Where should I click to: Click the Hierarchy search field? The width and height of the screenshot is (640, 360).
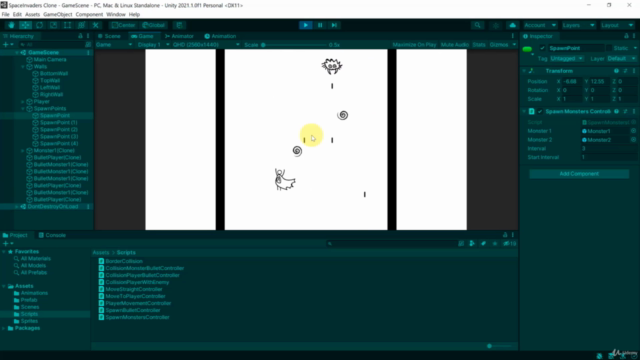point(52,44)
